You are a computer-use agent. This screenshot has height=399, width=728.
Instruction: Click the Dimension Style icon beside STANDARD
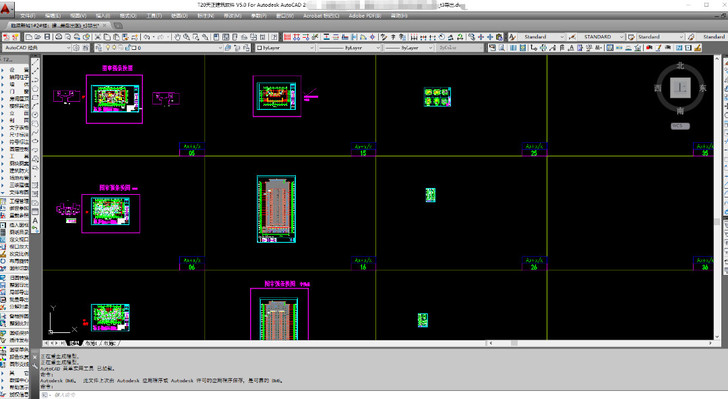click(x=572, y=37)
